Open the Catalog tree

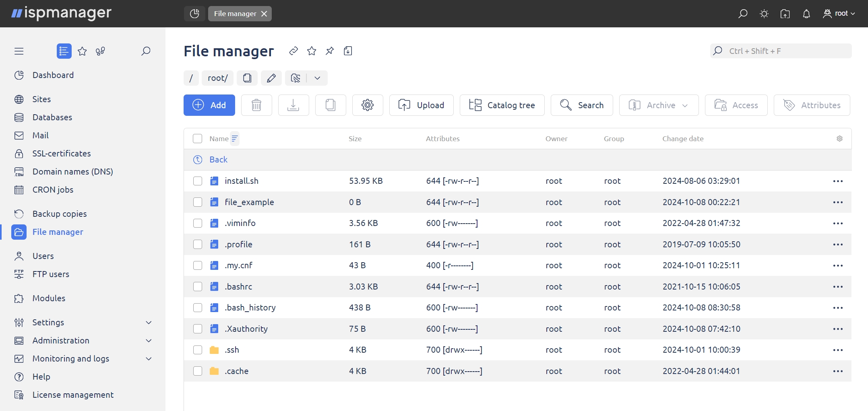pyautogui.click(x=502, y=105)
